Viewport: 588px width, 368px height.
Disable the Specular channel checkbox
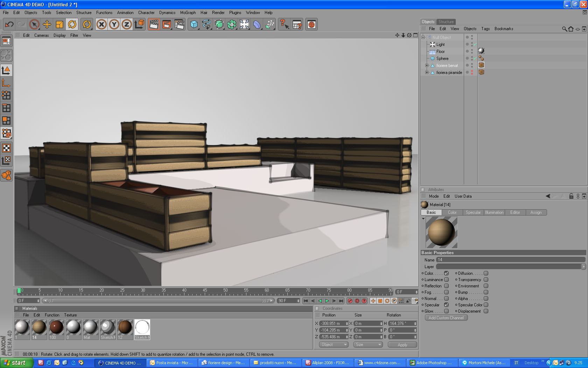446,305
